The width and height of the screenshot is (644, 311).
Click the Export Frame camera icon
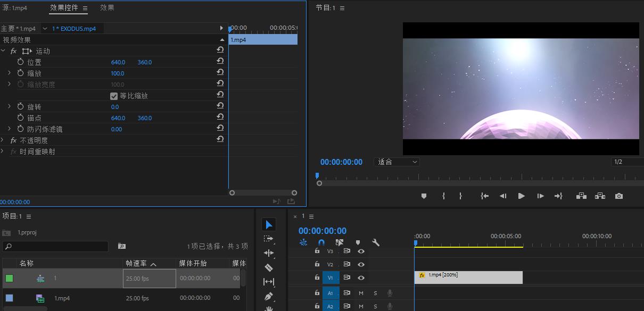click(618, 196)
